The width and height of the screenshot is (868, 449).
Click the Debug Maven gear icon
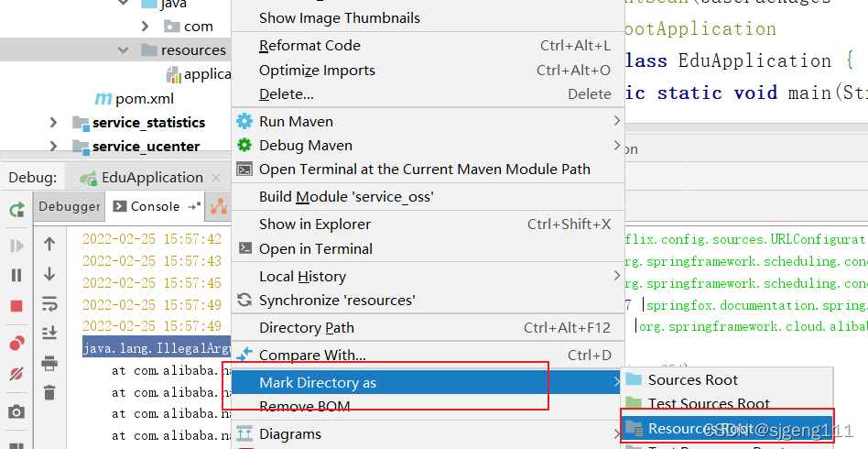coord(244,145)
